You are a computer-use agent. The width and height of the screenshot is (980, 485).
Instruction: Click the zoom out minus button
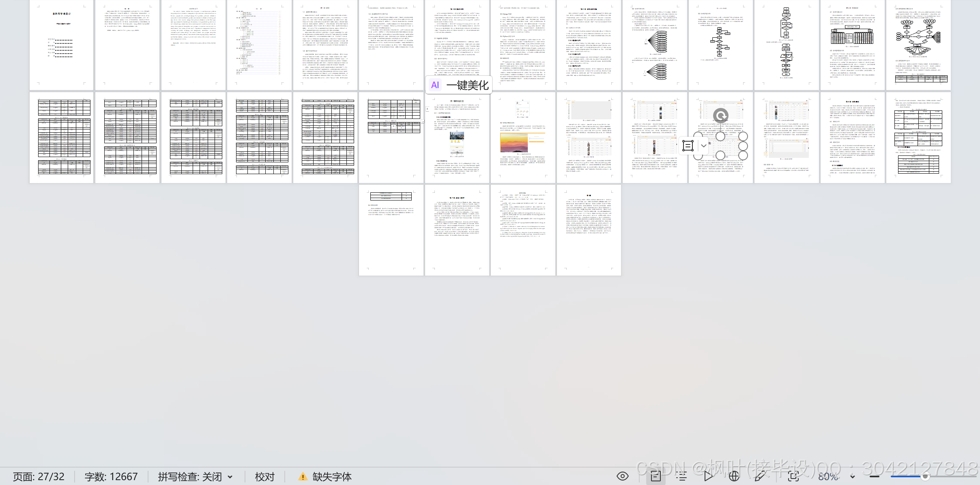(x=875, y=476)
